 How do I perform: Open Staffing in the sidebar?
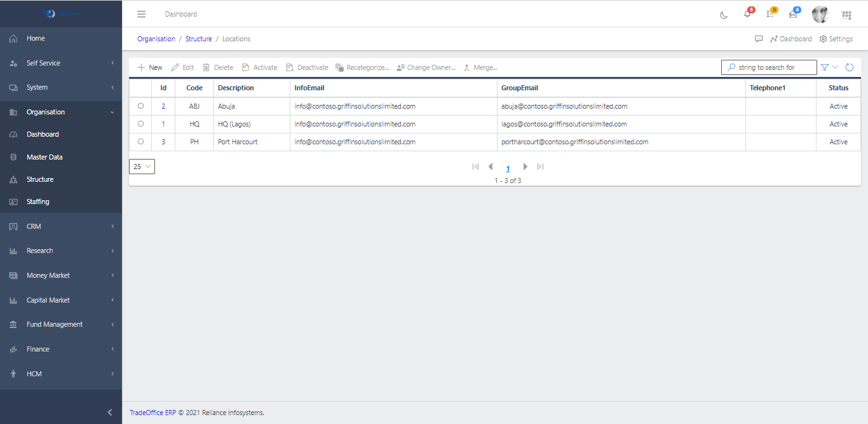37,202
